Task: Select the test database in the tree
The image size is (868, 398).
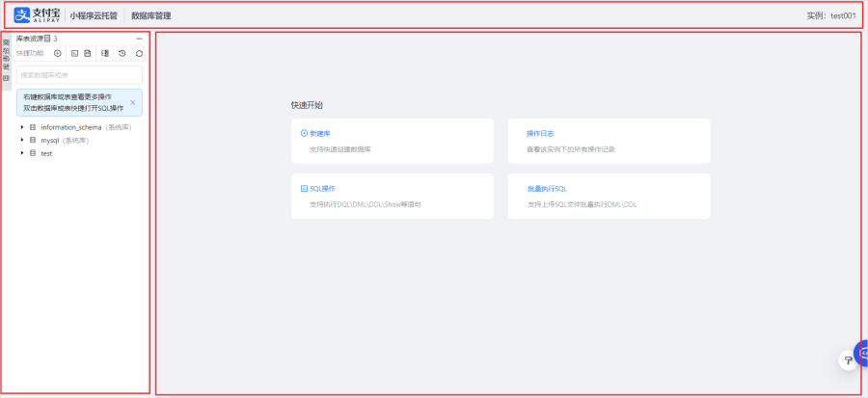Action: 46,153
